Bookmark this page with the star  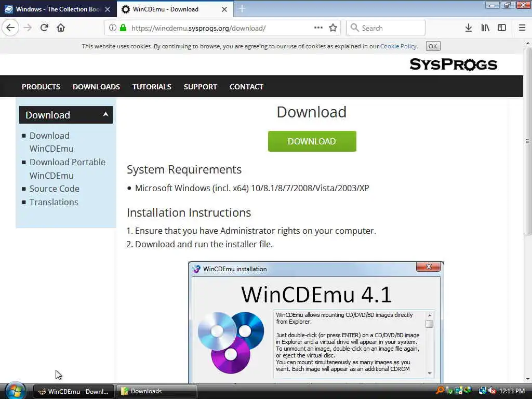pos(333,28)
